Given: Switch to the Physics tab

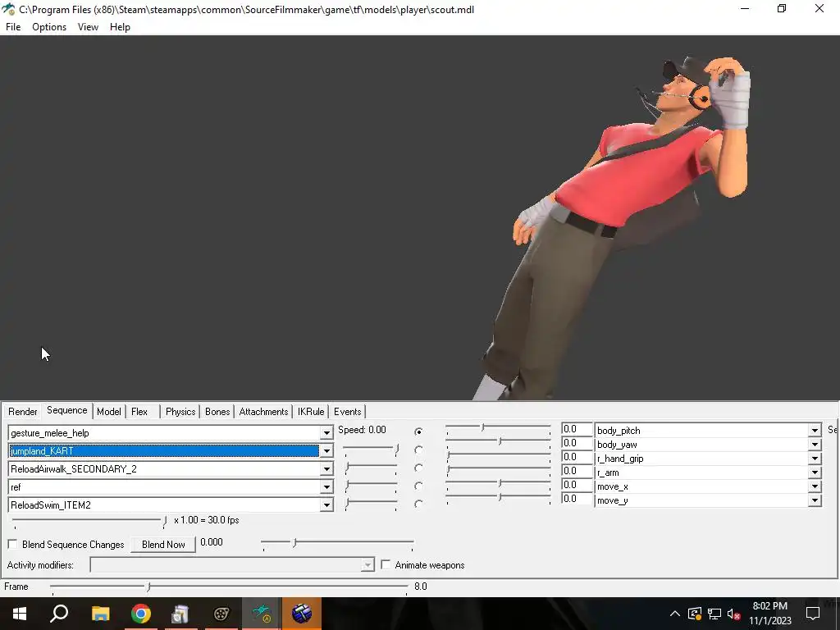Looking at the screenshot, I should tap(180, 412).
